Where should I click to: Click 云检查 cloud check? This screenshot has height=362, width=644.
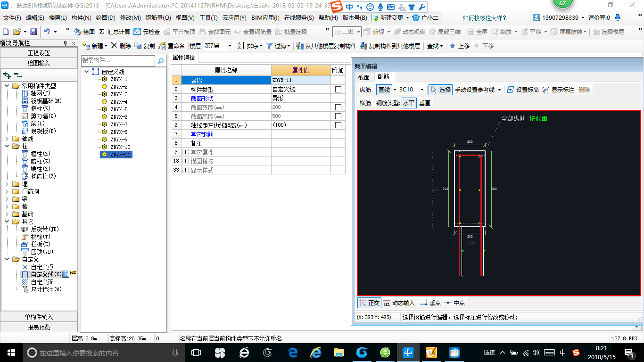[147, 32]
